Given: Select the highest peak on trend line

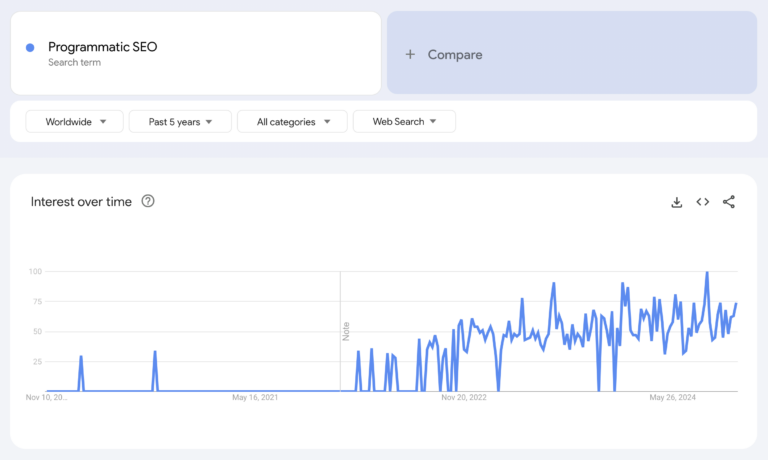Looking at the screenshot, I should [707, 273].
